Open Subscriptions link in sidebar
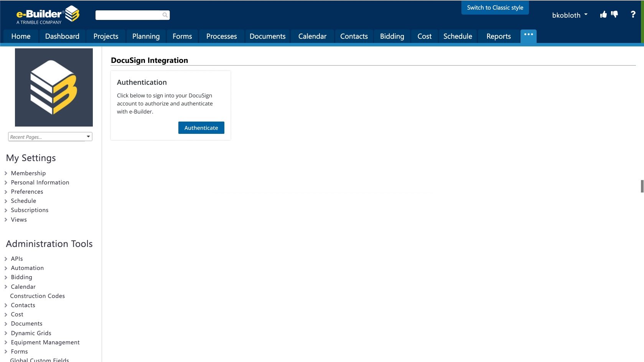Image resolution: width=644 pixels, height=362 pixels. click(30, 210)
